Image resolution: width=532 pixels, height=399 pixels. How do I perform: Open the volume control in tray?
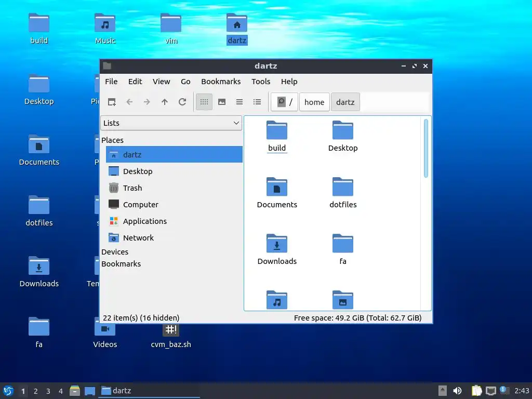pos(457,391)
